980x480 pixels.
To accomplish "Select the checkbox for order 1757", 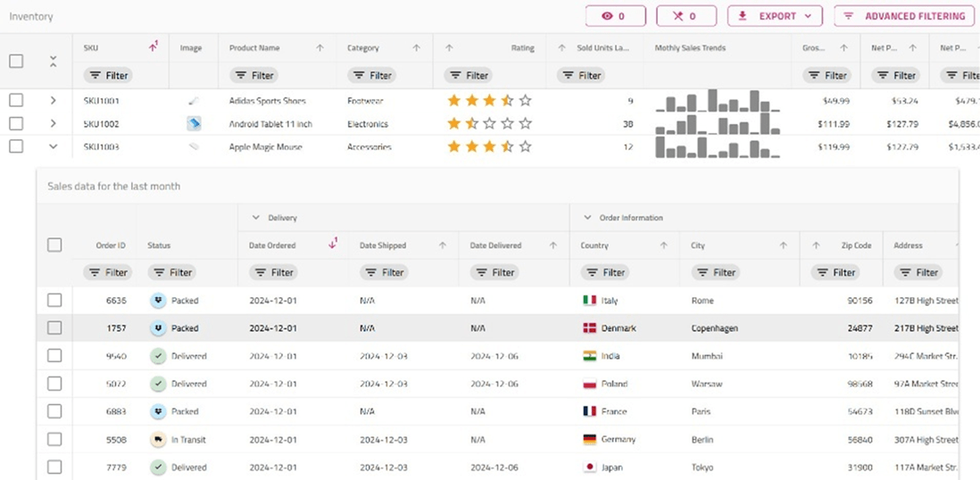I will point(54,328).
